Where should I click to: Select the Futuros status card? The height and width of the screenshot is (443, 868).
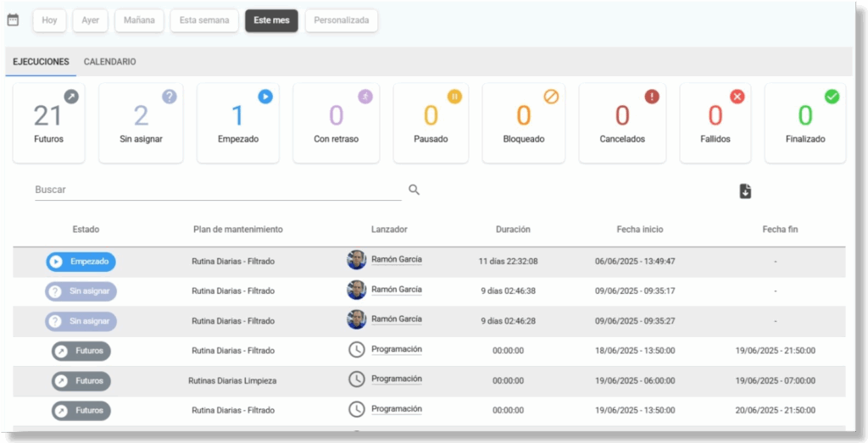pos(48,123)
